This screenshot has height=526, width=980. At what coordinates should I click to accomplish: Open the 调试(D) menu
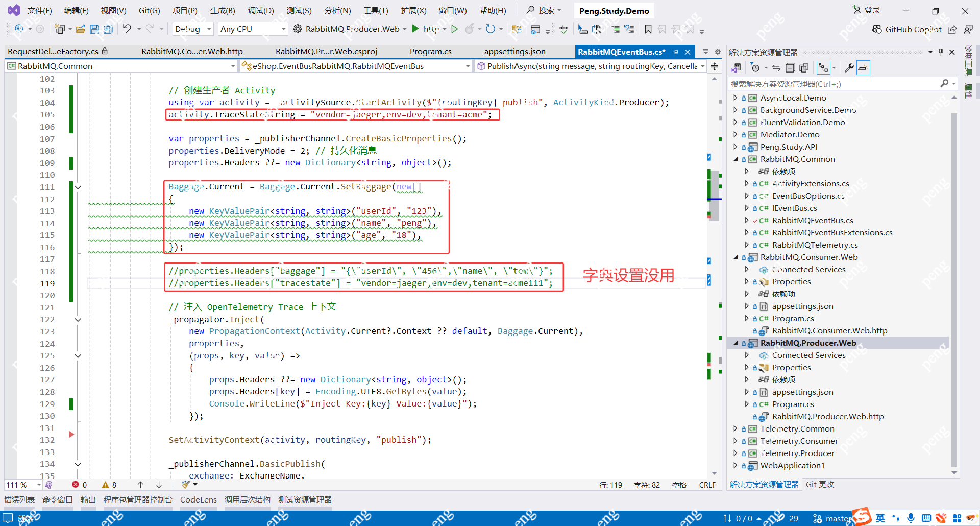(260, 10)
